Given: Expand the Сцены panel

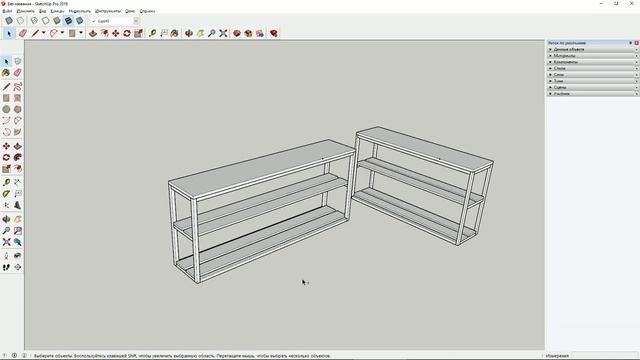Looking at the screenshot, I should 593,87.
